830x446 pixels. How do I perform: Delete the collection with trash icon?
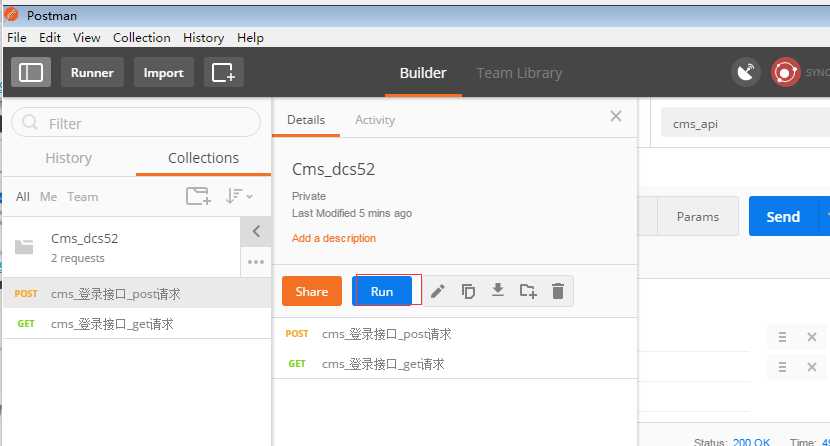click(x=558, y=291)
